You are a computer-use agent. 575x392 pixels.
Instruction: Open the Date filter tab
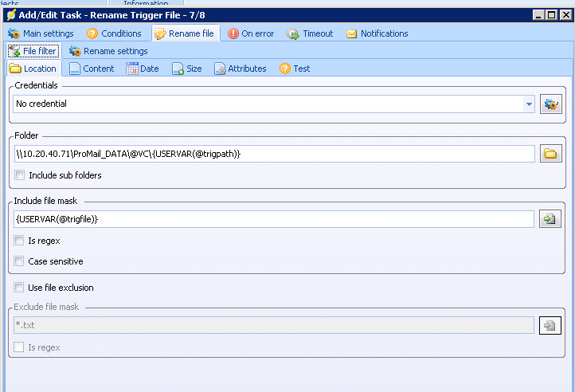143,69
